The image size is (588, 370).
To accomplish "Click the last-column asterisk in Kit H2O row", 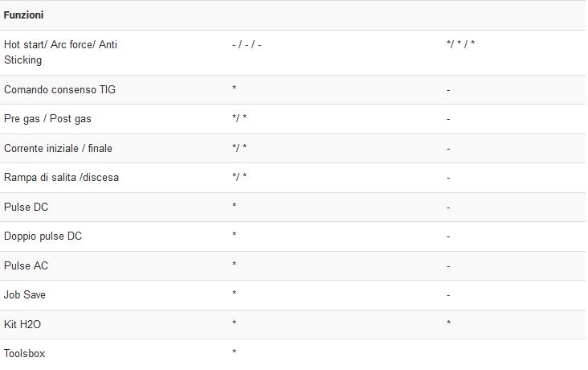I will (448, 323).
